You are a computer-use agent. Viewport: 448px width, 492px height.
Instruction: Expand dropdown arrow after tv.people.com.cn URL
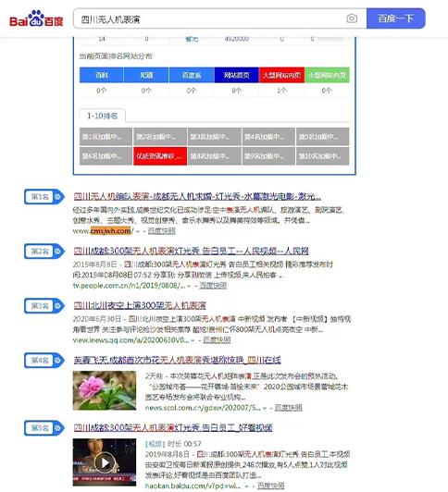(189, 286)
